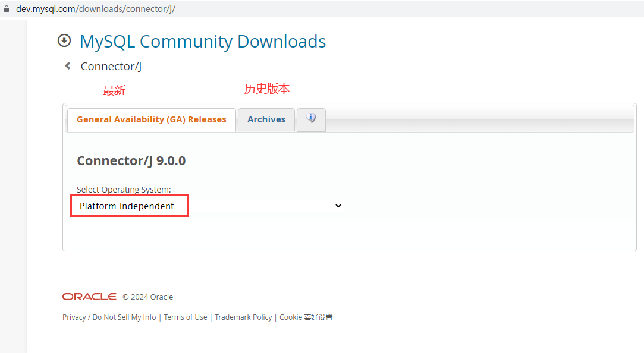644x353 pixels.
Task: Open the MySQL Community Downloads heading link
Action: point(203,42)
